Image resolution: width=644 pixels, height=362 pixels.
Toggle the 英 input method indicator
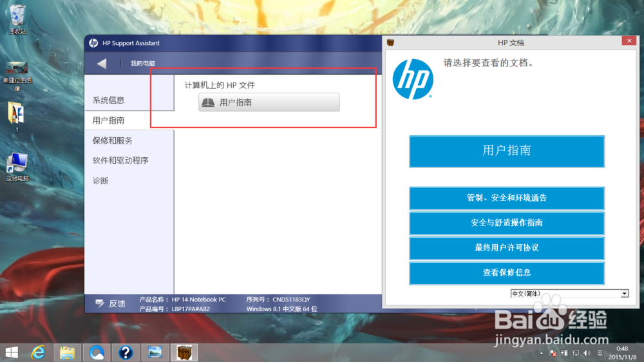[600, 354]
